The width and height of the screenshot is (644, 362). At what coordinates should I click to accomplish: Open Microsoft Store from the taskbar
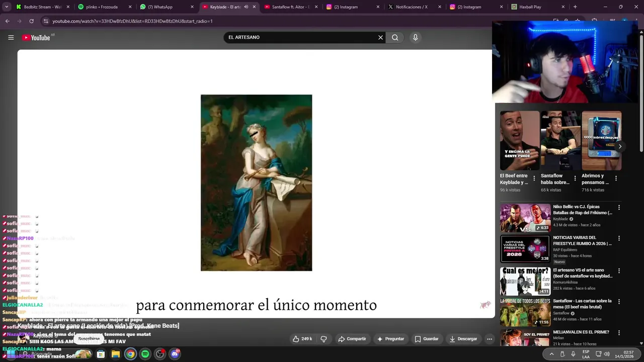pyautogui.click(x=101, y=354)
